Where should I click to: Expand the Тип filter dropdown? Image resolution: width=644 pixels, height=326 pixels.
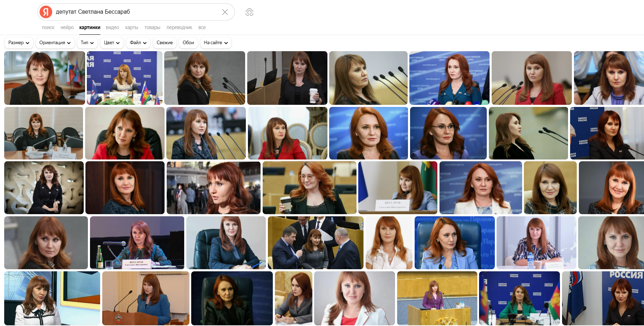coord(87,43)
